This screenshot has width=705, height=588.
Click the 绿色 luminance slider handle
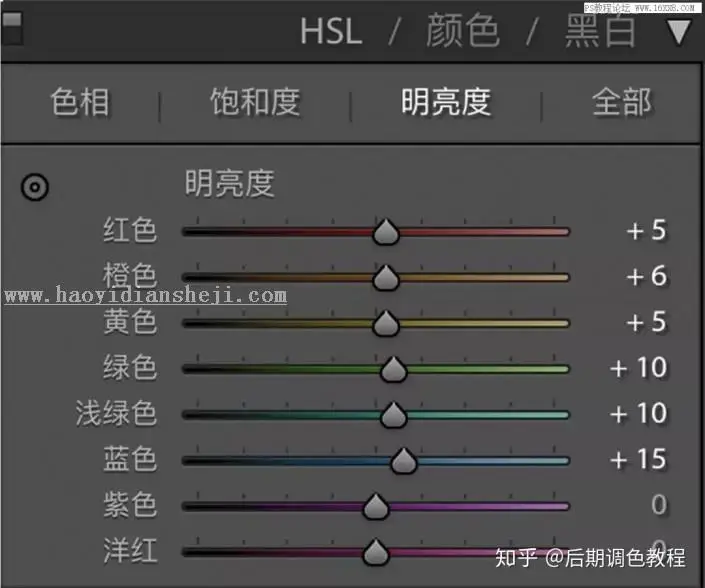click(393, 369)
